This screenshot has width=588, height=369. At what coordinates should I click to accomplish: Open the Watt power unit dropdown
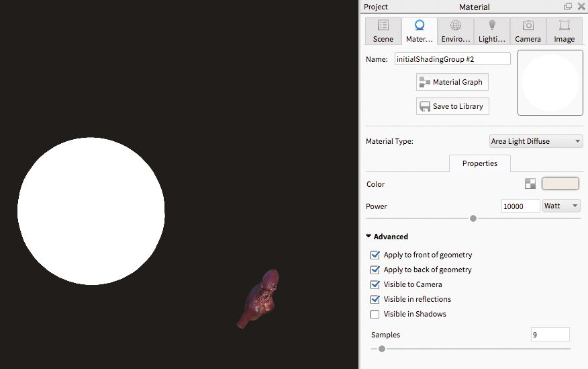pos(561,206)
